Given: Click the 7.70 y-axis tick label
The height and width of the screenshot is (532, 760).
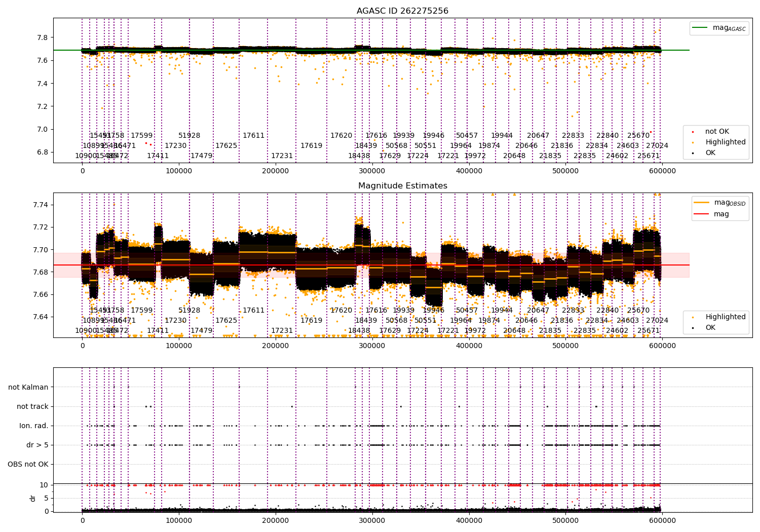Looking at the screenshot, I should point(40,250).
